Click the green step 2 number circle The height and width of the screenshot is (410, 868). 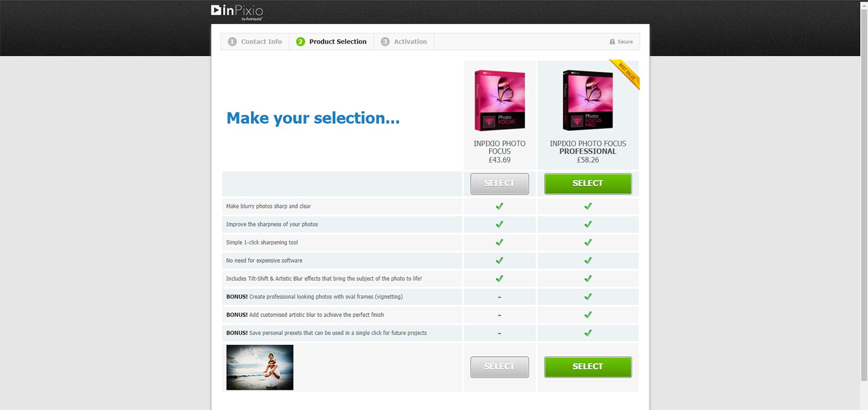tap(301, 42)
